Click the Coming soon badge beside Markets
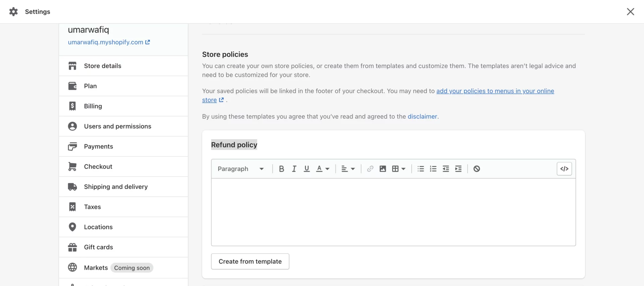This screenshot has height=286, width=644. 132,268
